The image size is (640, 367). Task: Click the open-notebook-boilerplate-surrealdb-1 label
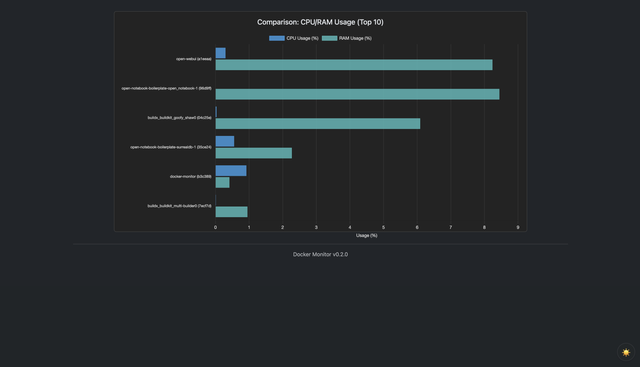pyautogui.click(x=171, y=147)
